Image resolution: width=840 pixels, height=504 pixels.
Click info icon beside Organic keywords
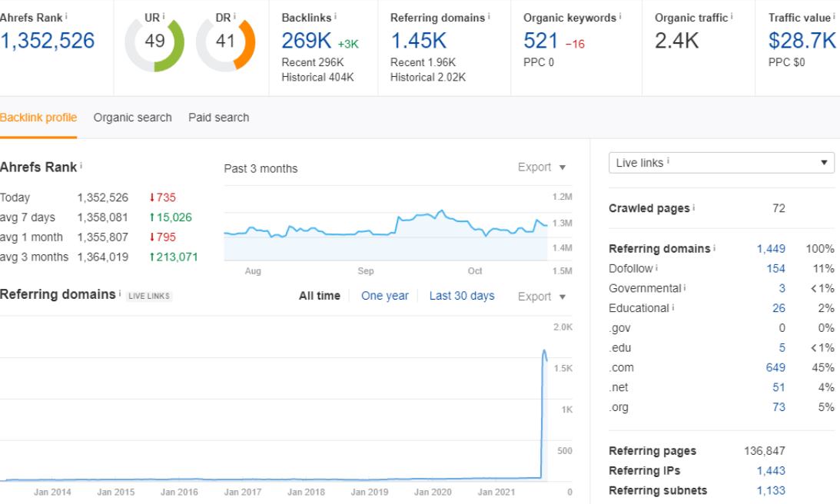click(x=620, y=16)
